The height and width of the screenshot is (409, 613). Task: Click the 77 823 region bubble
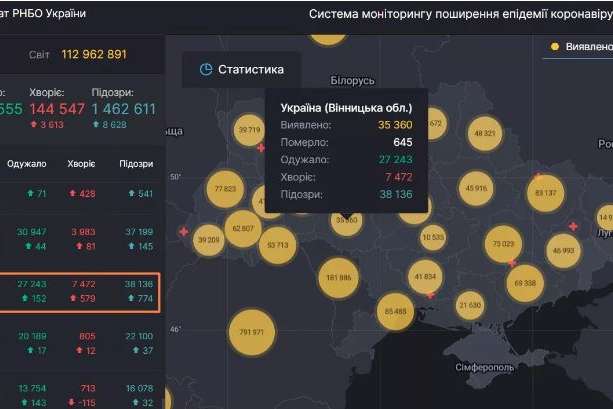point(225,188)
